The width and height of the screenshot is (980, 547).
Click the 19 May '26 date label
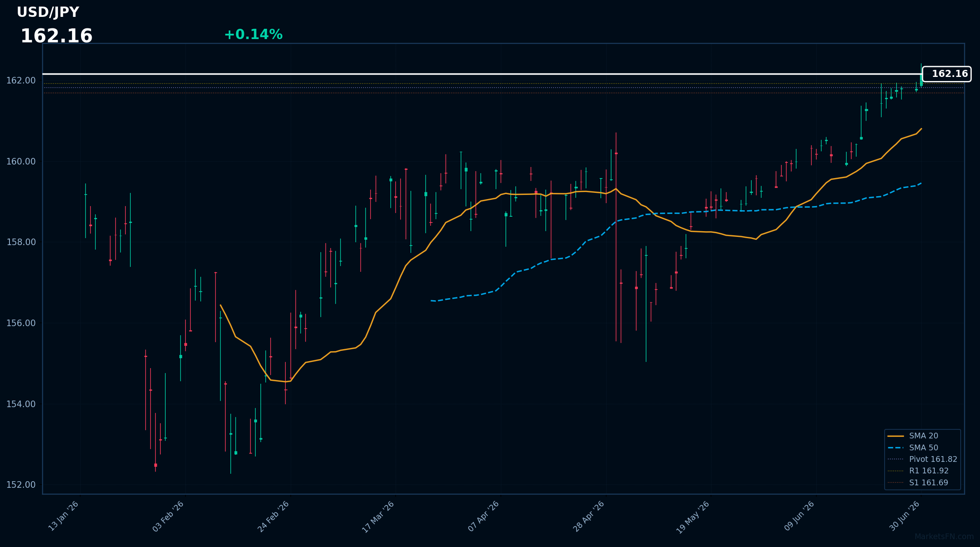(693, 517)
